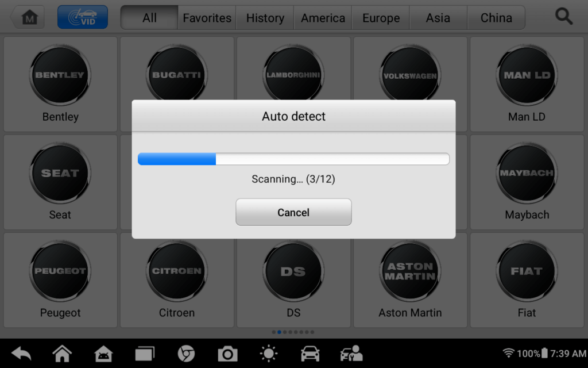The height and width of the screenshot is (368, 588).
Task: Tap the brightness sun icon
Action: [268, 354]
